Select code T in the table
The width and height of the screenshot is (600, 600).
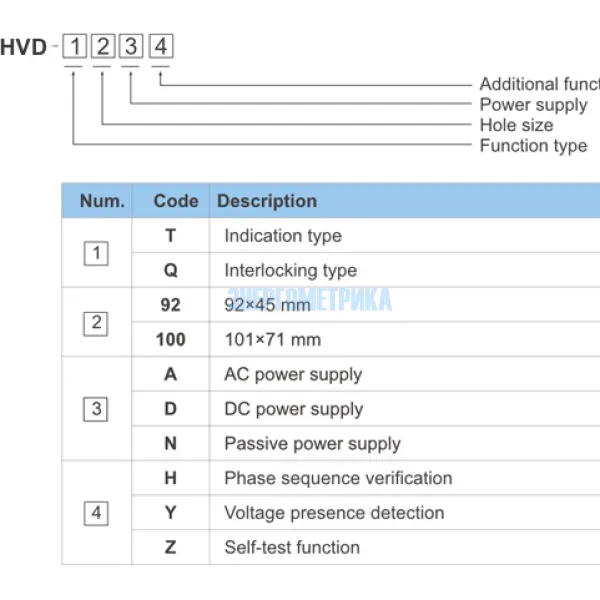pos(171,236)
